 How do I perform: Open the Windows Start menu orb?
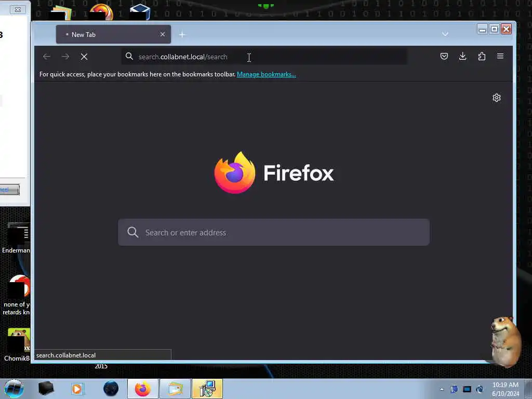[14, 389]
